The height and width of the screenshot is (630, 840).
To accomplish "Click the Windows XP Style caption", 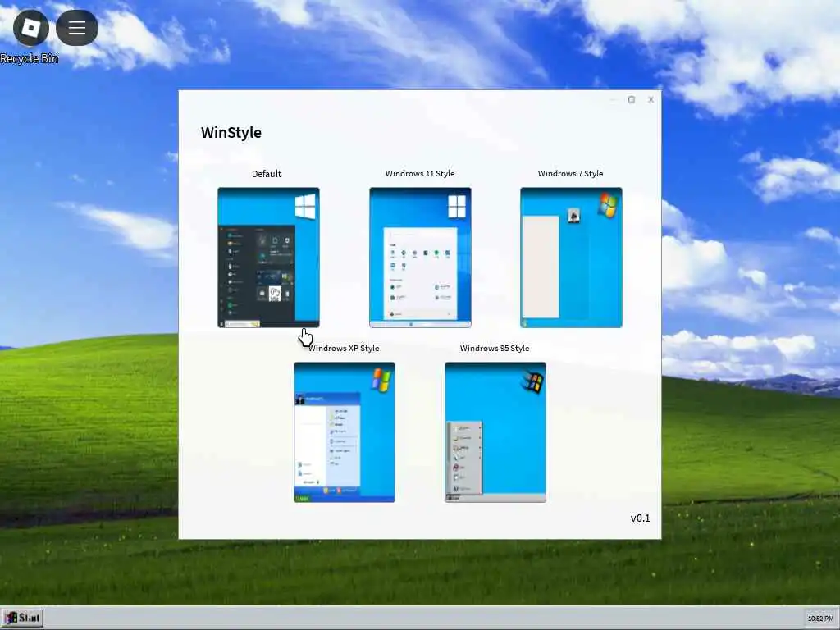I will click(344, 348).
